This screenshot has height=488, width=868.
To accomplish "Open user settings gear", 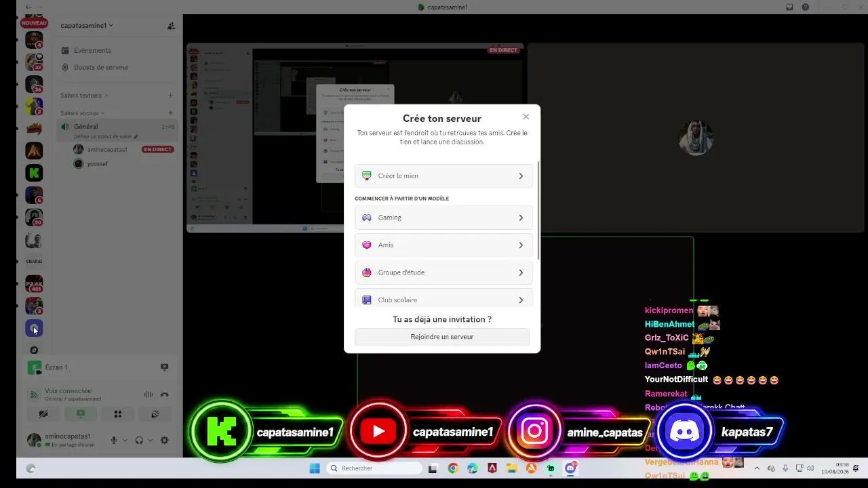I will click(x=164, y=441).
